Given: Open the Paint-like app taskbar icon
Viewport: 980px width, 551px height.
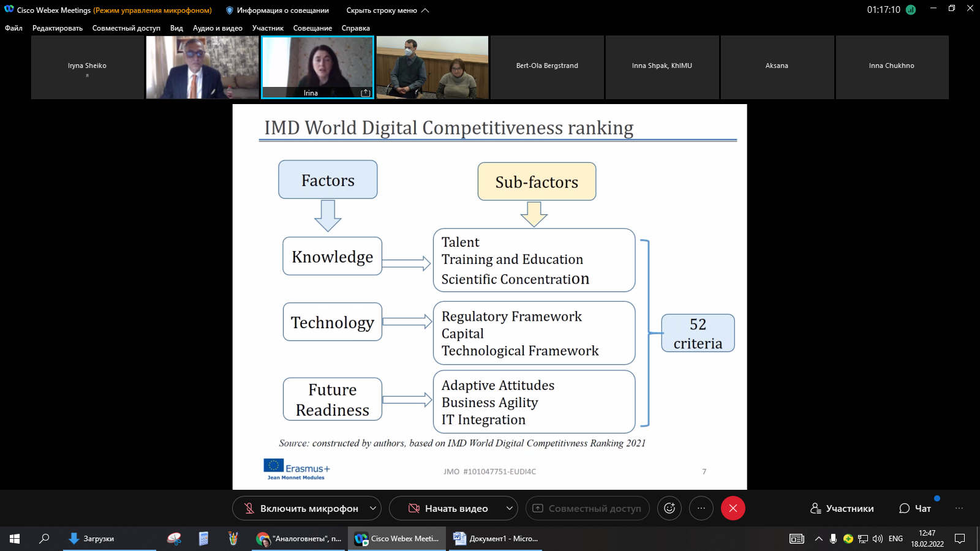Looking at the screenshot, I should [x=175, y=539].
